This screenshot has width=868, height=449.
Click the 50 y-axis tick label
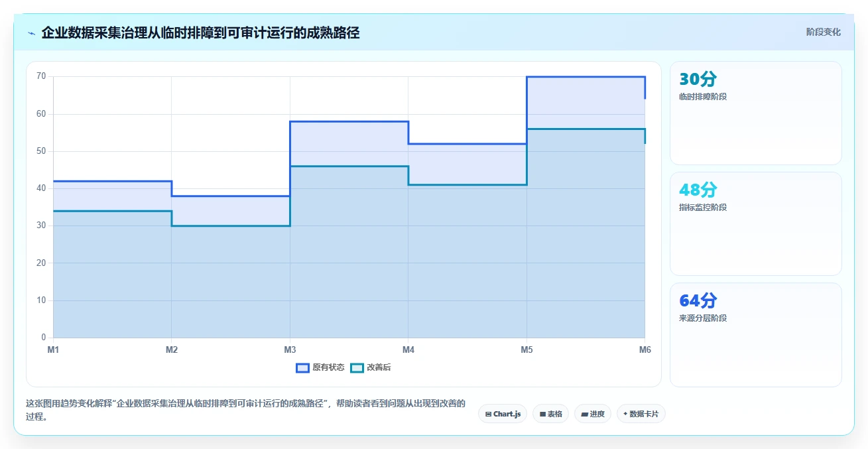tap(41, 151)
